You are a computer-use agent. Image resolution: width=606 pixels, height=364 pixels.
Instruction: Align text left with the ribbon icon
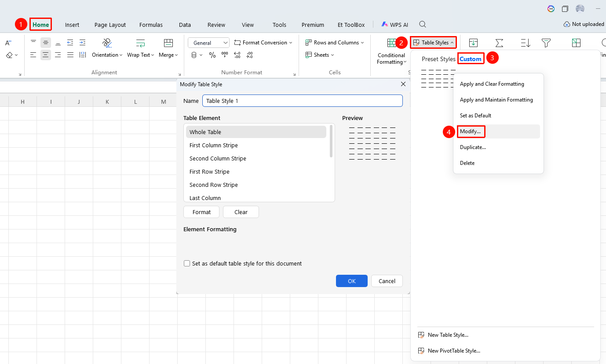[33, 55]
